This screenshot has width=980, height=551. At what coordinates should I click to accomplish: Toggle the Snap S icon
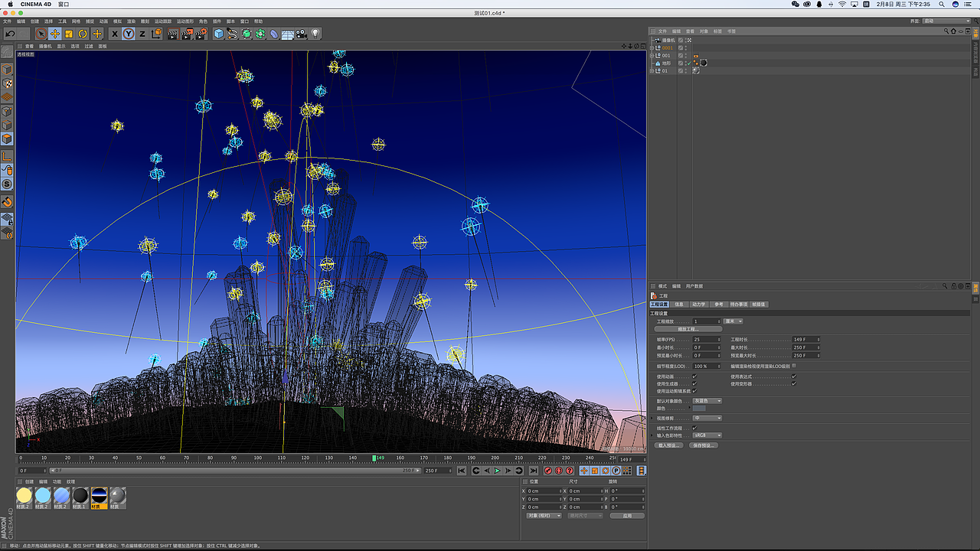tap(7, 184)
